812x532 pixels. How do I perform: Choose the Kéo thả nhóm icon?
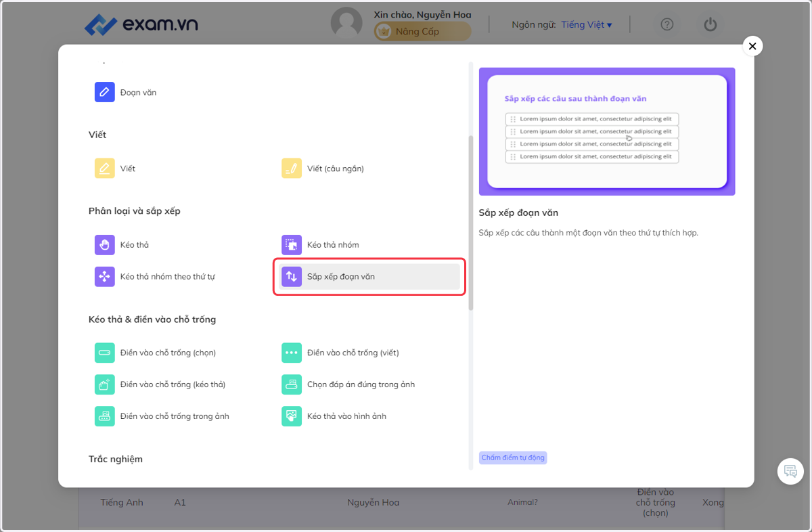coord(292,245)
